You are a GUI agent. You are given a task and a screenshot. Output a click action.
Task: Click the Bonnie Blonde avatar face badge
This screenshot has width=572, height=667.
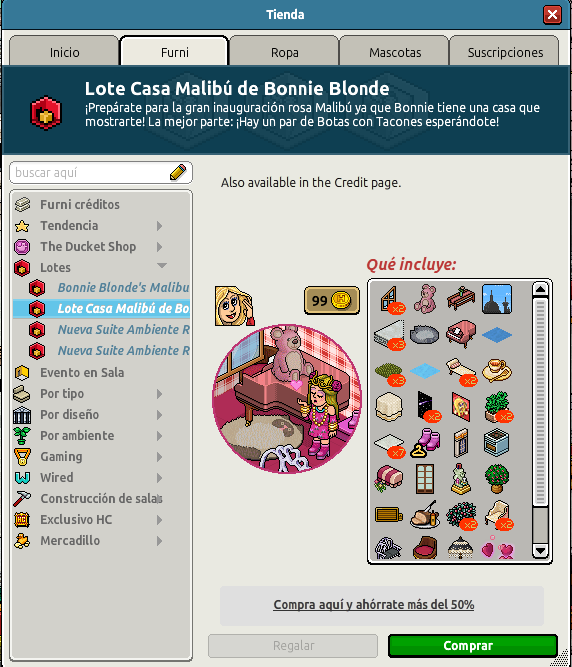pos(234,306)
